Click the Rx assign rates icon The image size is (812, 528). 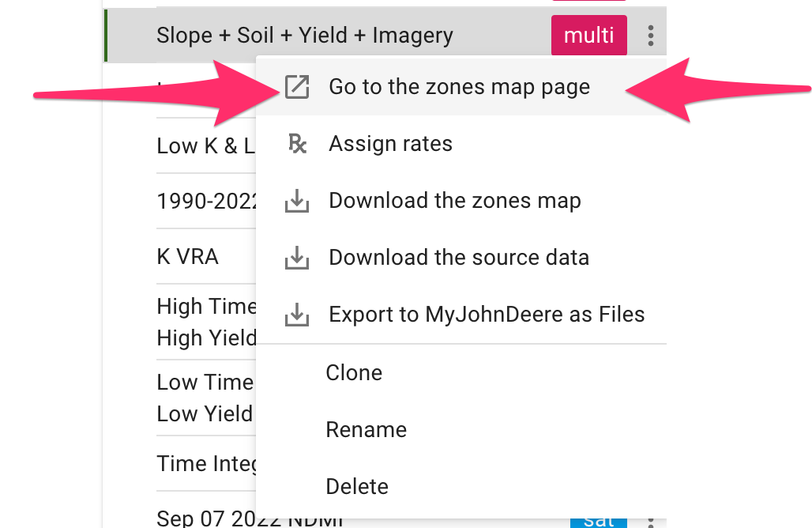point(296,144)
